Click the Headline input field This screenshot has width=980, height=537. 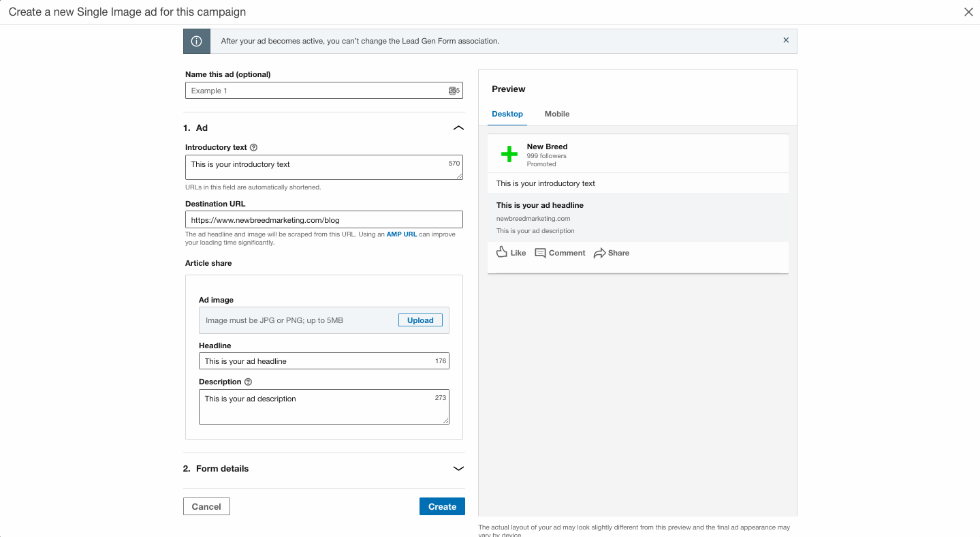pos(317,361)
